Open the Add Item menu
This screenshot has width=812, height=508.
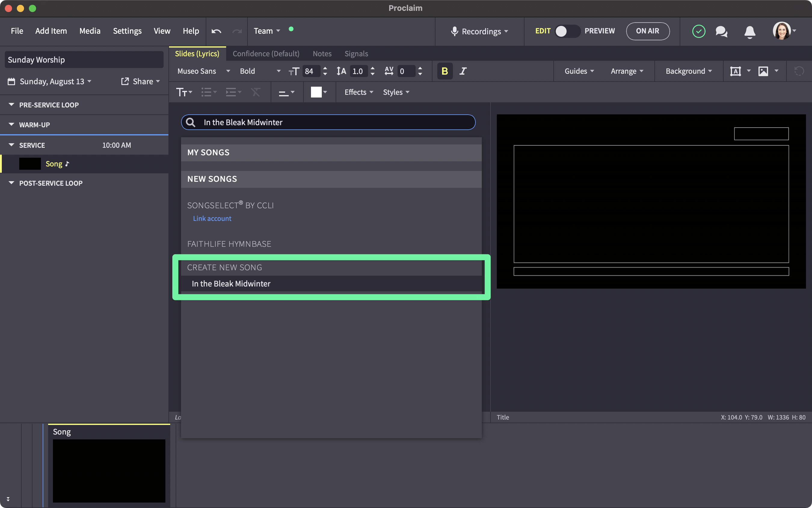(x=51, y=31)
